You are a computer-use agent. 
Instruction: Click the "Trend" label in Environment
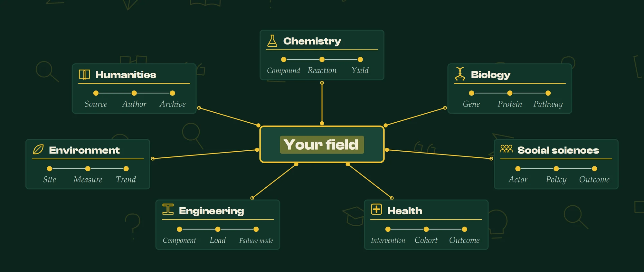coord(126,180)
